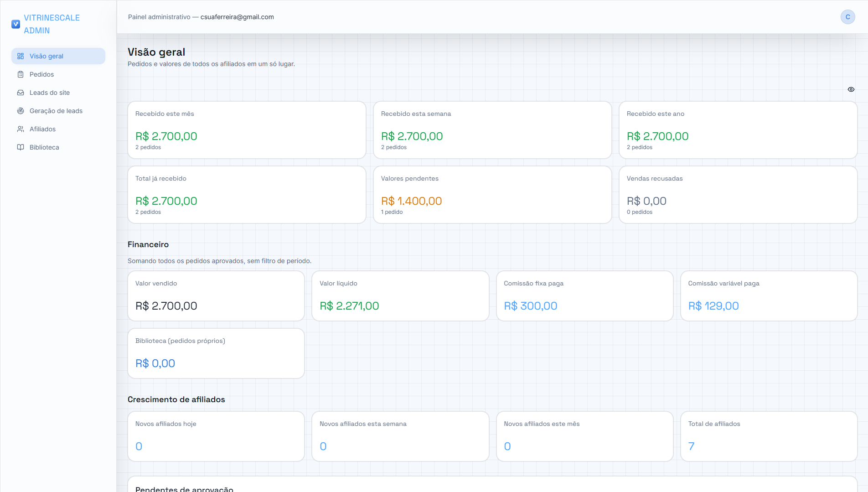Select the Recebido este ano card
The width and height of the screenshot is (868, 492).
[738, 130]
